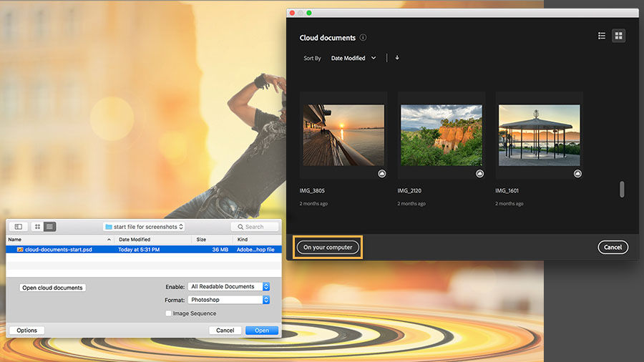
Task: Click the IMG_2120 file name
Action: 409,190
